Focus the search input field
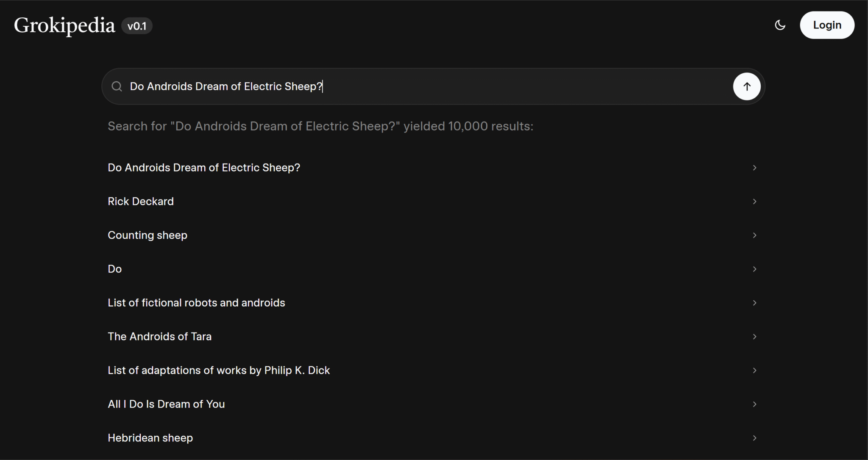The height and width of the screenshot is (460, 868). tap(424, 86)
